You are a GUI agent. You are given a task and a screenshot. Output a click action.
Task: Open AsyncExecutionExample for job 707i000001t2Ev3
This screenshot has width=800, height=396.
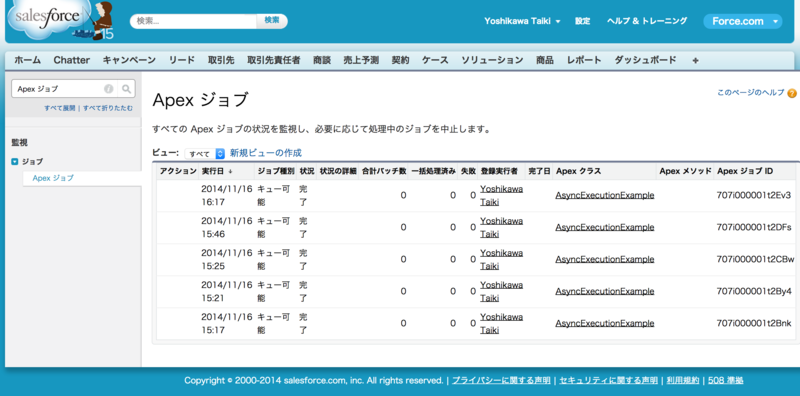(605, 195)
